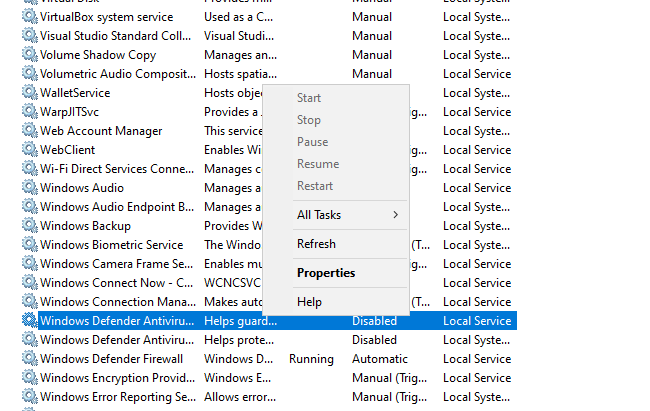650x411 pixels.
Task: Click the gear icon beside Wi-Fi Direct Services Conne...
Action: pyautogui.click(x=29, y=168)
